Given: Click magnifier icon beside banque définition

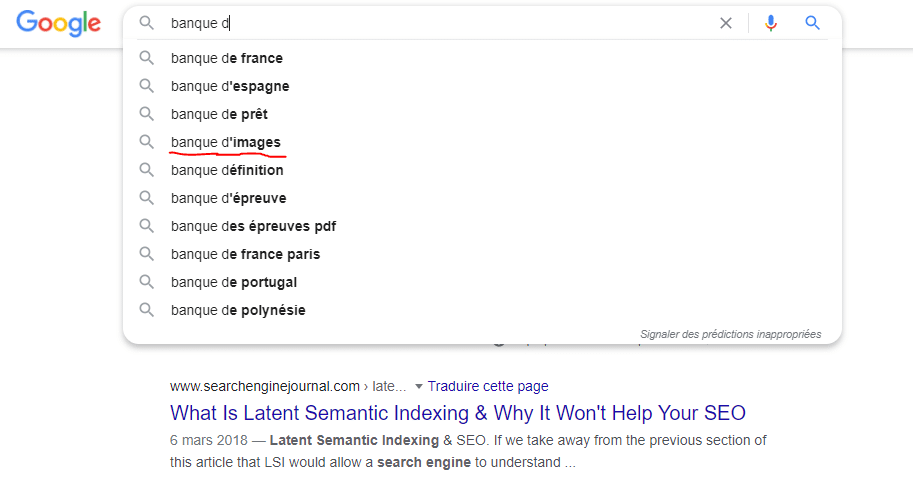Looking at the screenshot, I should (147, 169).
